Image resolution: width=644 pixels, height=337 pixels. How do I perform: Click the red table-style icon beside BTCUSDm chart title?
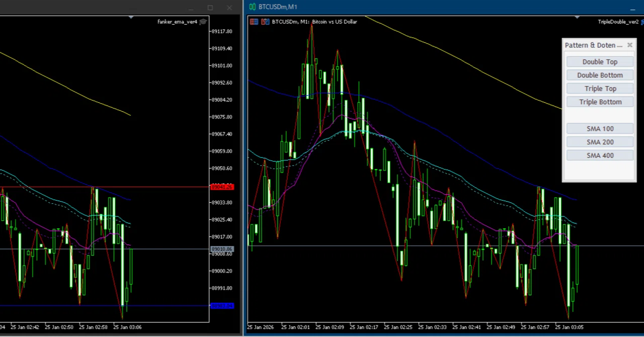pyautogui.click(x=254, y=22)
